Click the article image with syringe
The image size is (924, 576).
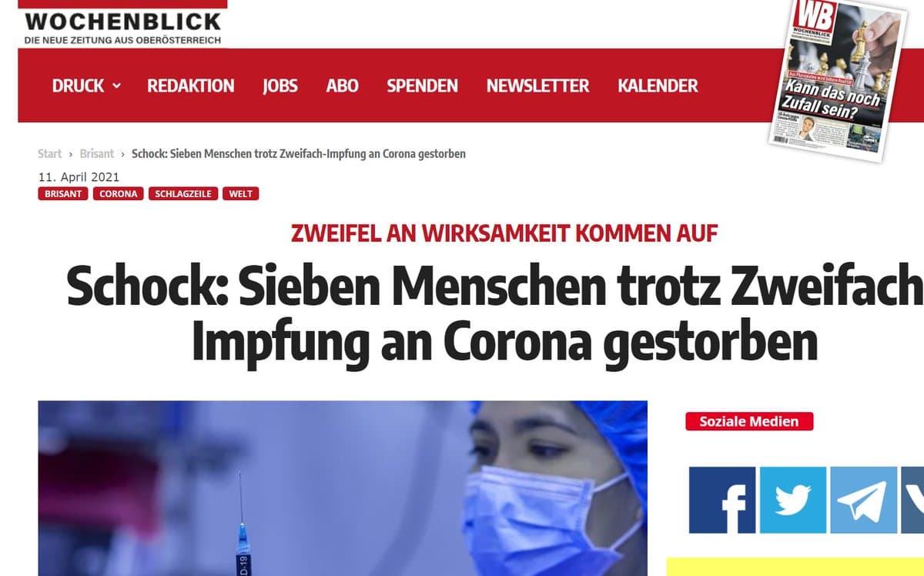pos(343,488)
